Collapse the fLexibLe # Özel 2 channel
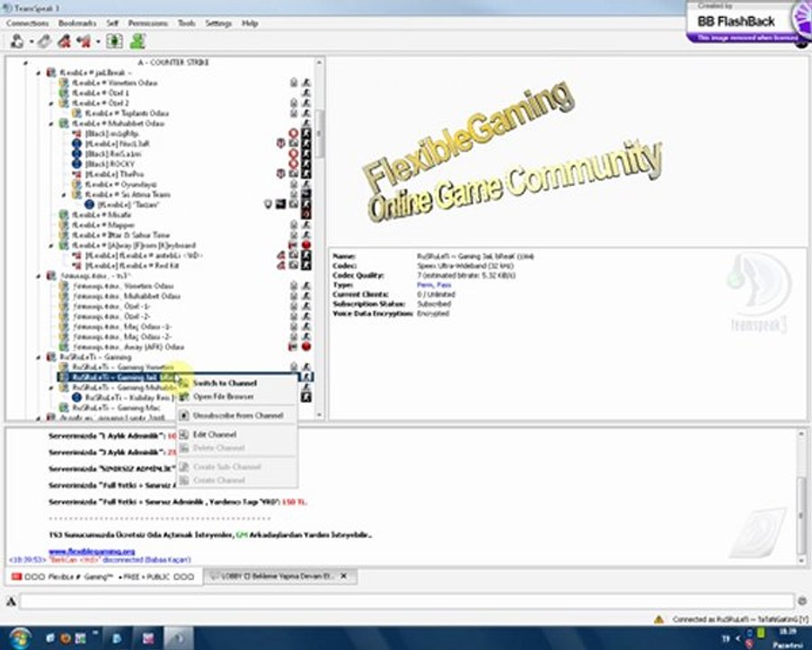The image size is (812, 650). (x=51, y=104)
